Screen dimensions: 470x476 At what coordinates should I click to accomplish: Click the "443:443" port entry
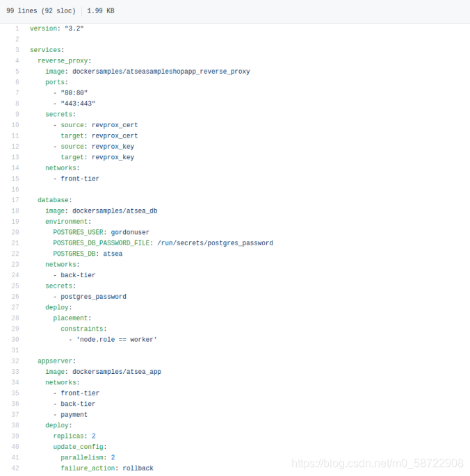pyautogui.click(x=78, y=104)
